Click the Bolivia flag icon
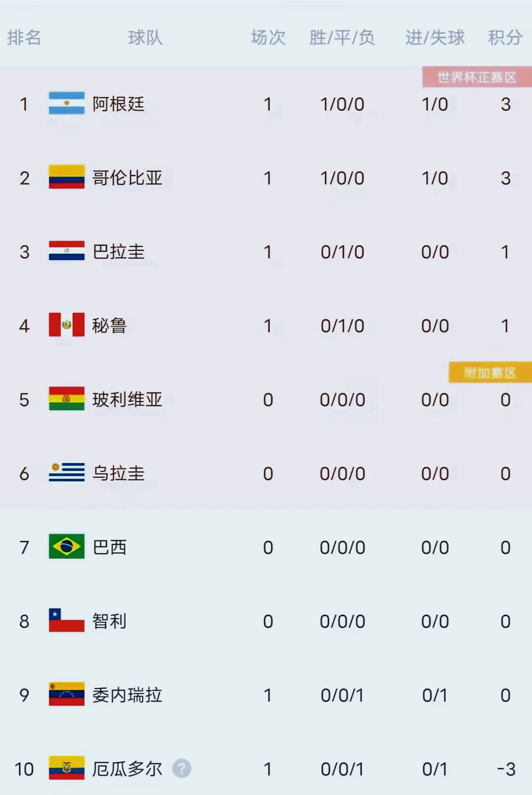The height and width of the screenshot is (795, 532). pos(66,398)
